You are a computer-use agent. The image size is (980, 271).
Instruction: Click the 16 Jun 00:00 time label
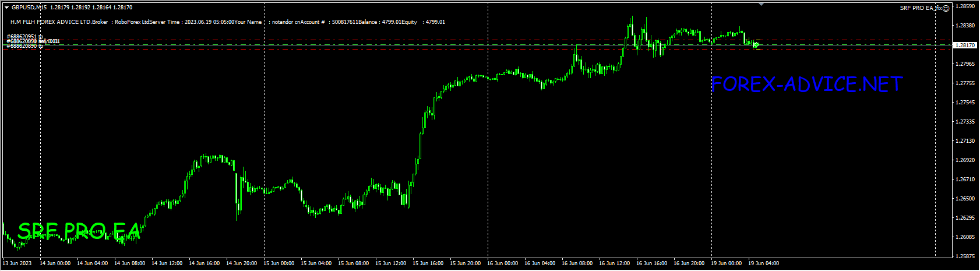pyautogui.click(x=503, y=263)
